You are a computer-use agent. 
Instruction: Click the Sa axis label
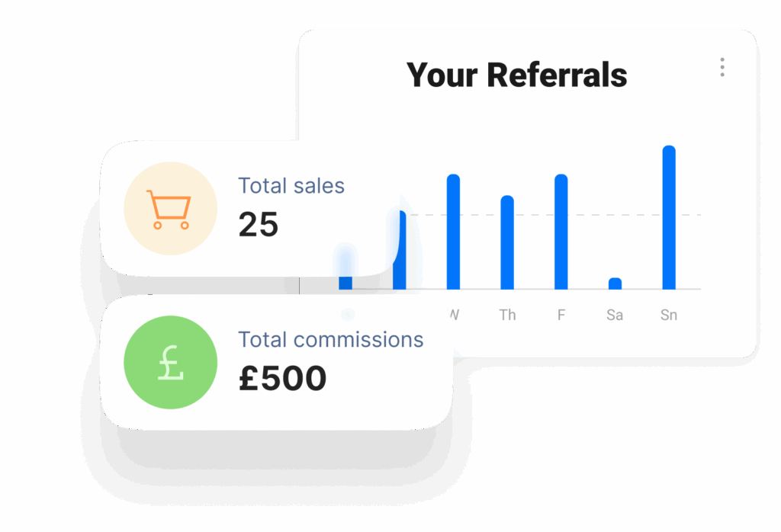(615, 315)
